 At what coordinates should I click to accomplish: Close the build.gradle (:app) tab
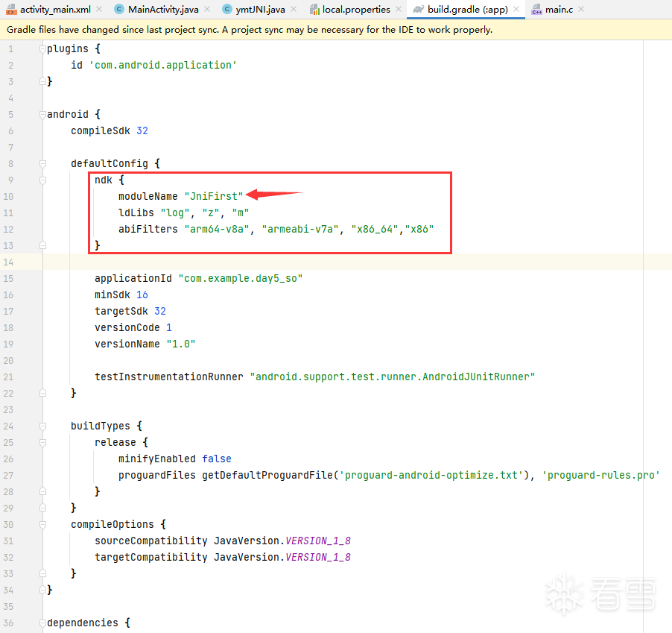pos(516,9)
